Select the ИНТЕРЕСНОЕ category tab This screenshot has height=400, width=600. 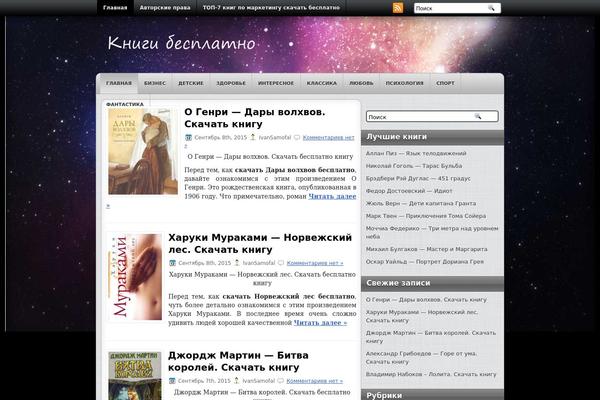(x=276, y=83)
